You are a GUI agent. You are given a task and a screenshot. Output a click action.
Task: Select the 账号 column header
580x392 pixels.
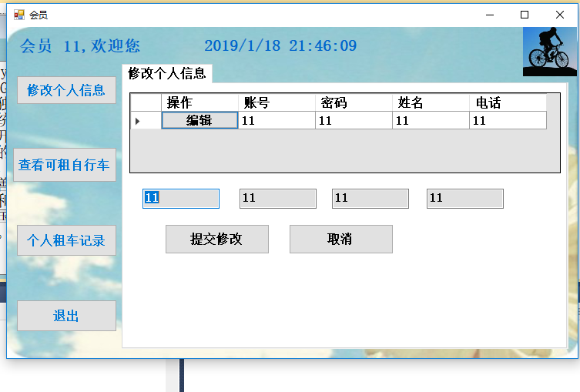[x=277, y=102]
